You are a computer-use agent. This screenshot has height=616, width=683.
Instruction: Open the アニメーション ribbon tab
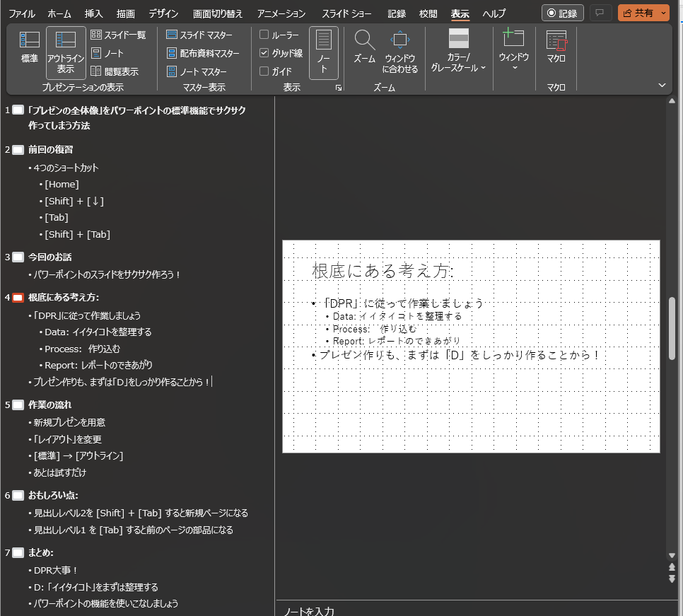pyautogui.click(x=281, y=13)
